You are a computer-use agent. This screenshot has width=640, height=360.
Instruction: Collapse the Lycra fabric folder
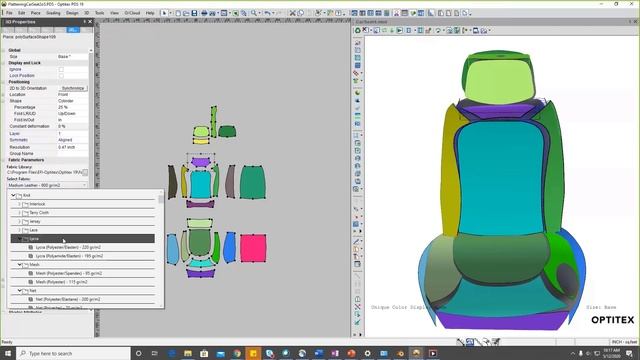(19, 238)
